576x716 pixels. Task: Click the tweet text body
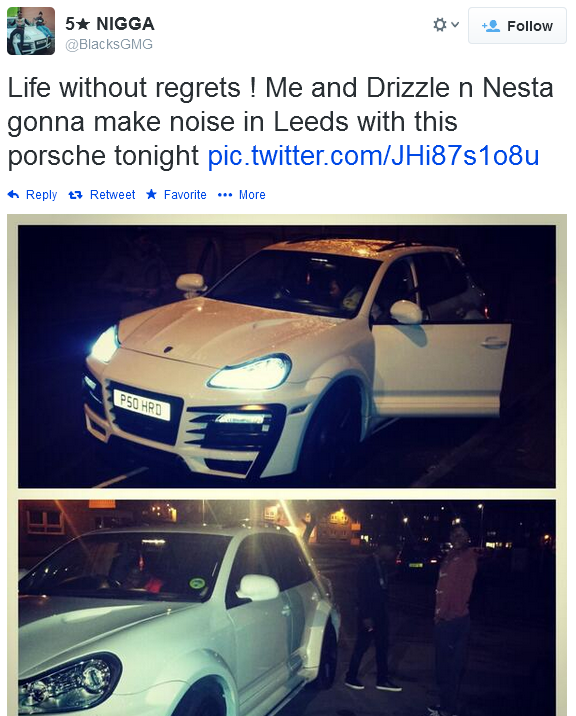tap(280, 122)
